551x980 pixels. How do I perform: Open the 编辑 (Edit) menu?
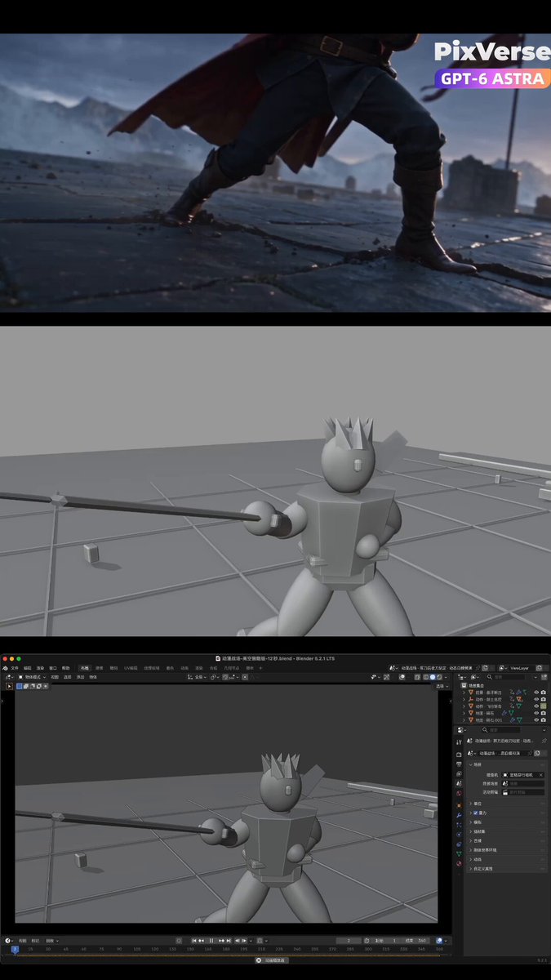27,667
